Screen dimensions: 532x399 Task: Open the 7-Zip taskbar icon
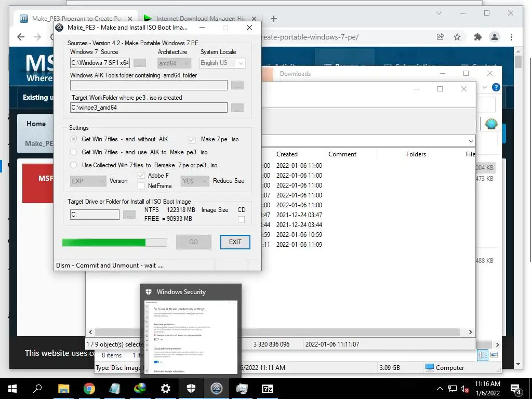[x=268, y=389]
